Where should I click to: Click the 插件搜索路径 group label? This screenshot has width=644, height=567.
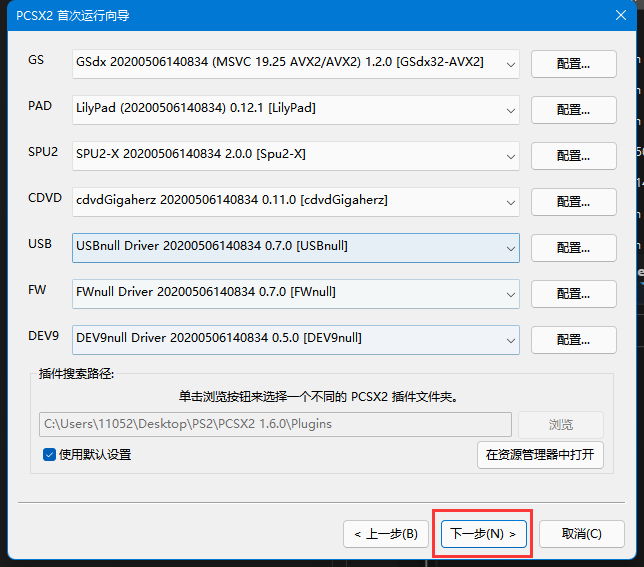click(76, 374)
